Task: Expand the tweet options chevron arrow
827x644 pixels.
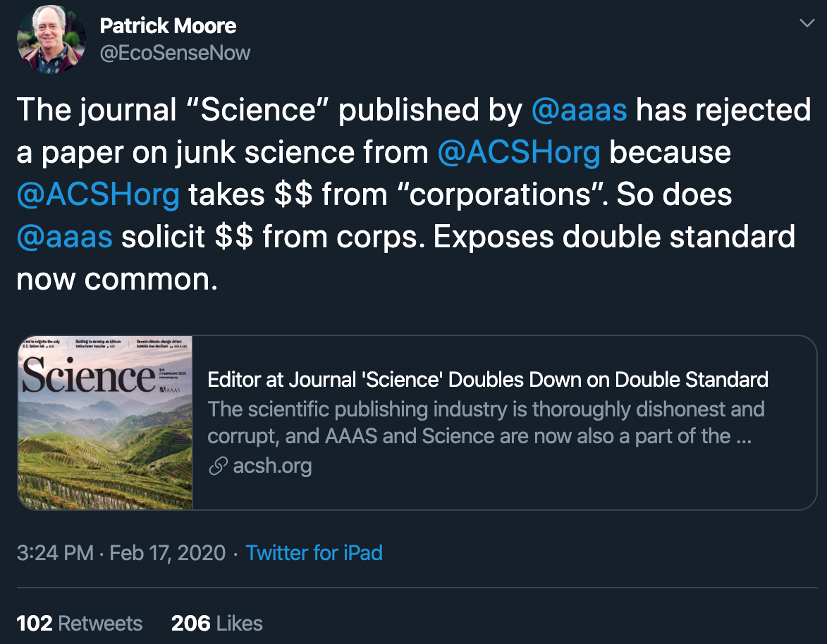Action: pyautogui.click(x=807, y=24)
